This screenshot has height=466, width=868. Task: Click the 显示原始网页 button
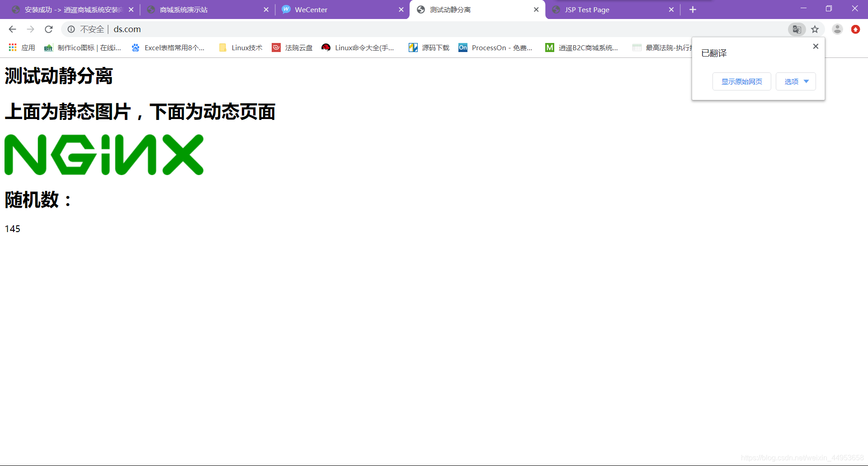tap(741, 81)
